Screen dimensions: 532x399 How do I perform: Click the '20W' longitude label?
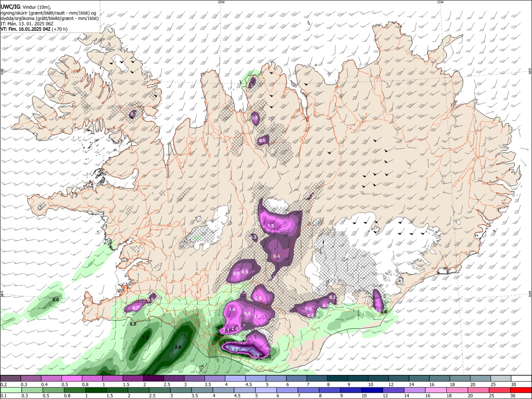pyautogui.click(x=221, y=2)
